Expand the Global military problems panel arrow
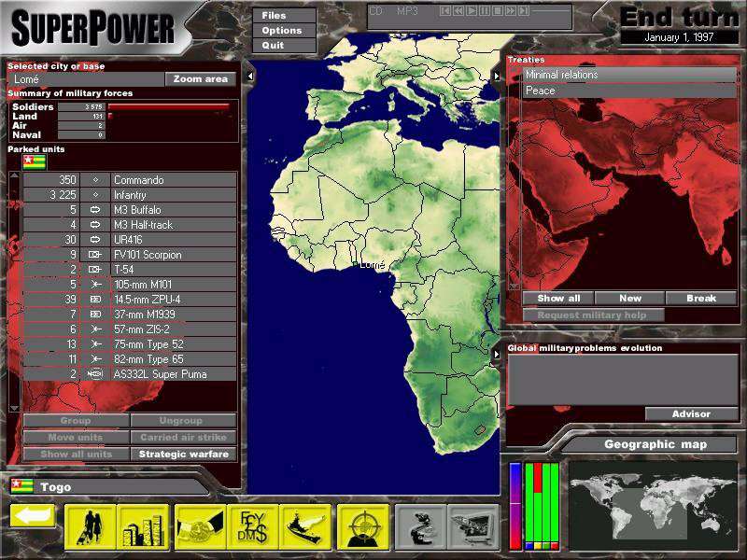The width and height of the screenshot is (747, 560). click(x=497, y=355)
